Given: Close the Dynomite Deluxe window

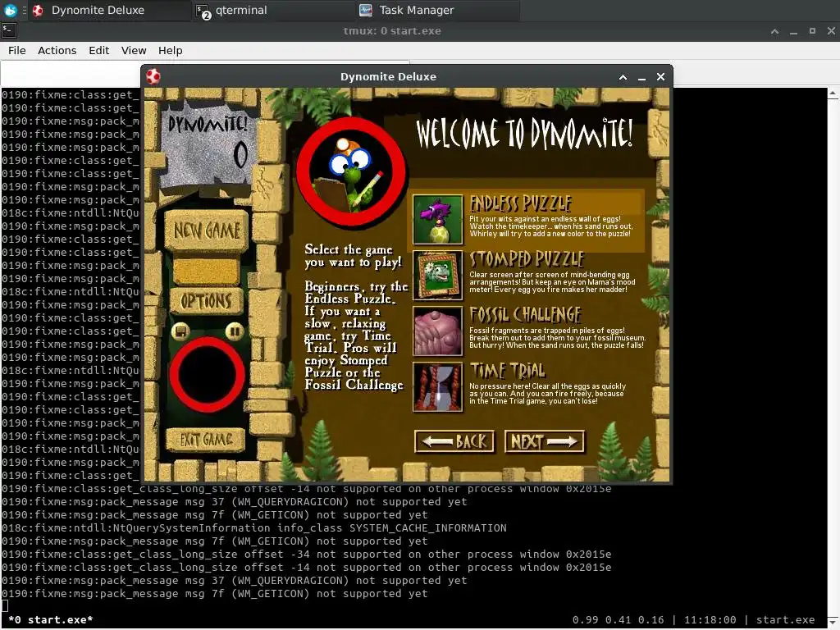Looking at the screenshot, I should point(660,77).
